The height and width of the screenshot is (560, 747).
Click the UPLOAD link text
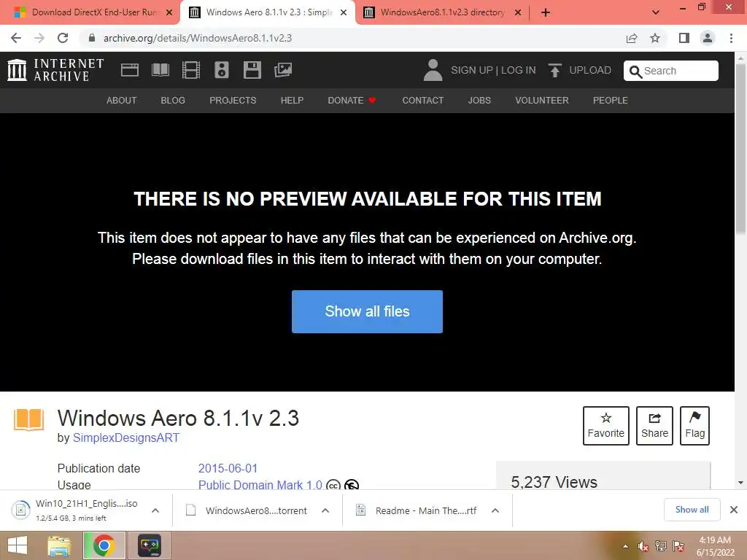pyautogui.click(x=590, y=70)
